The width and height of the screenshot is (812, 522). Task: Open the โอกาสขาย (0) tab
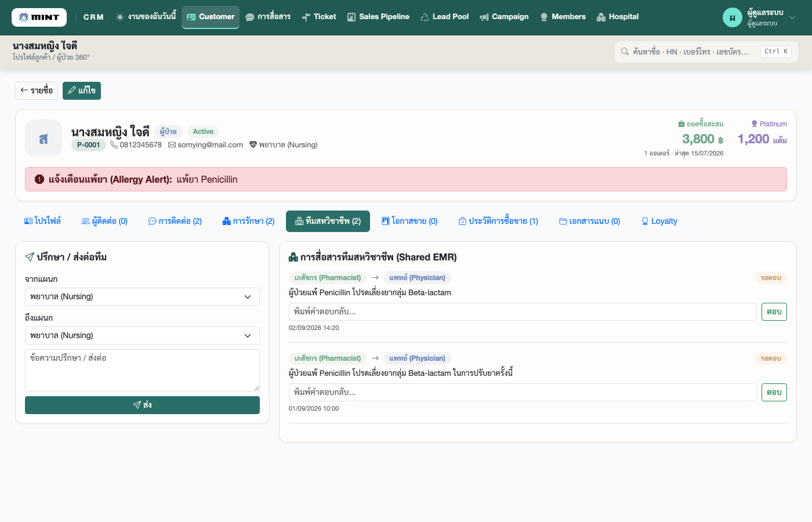coord(409,221)
